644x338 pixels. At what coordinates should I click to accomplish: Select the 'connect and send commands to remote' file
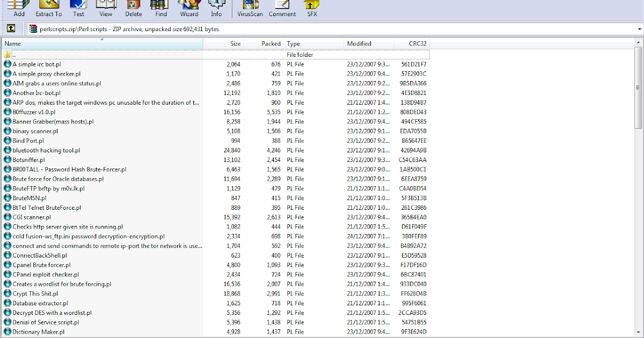(107, 246)
